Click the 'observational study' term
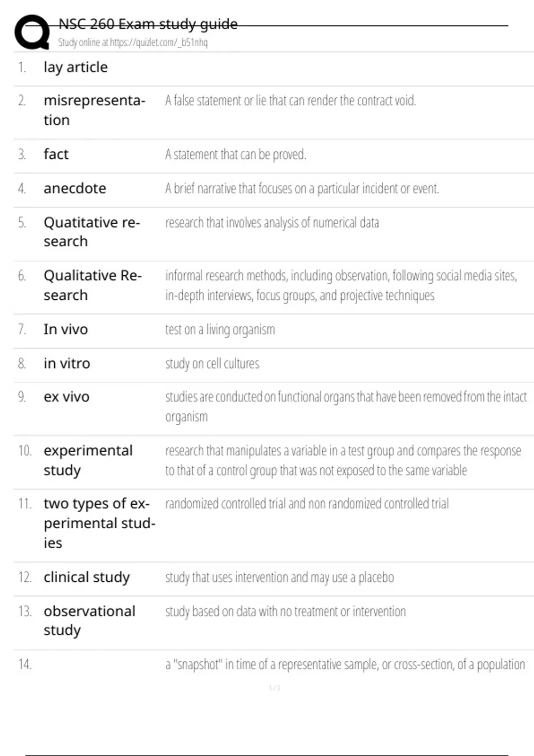Image resolution: width=534 pixels, height=756 pixels. coord(89,621)
